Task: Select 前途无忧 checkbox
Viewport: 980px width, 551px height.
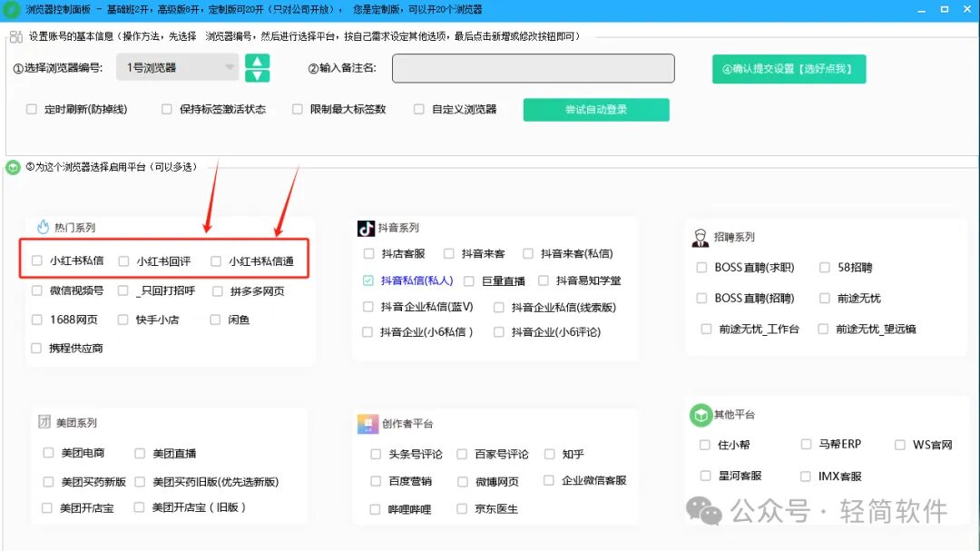Action: coord(824,298)
